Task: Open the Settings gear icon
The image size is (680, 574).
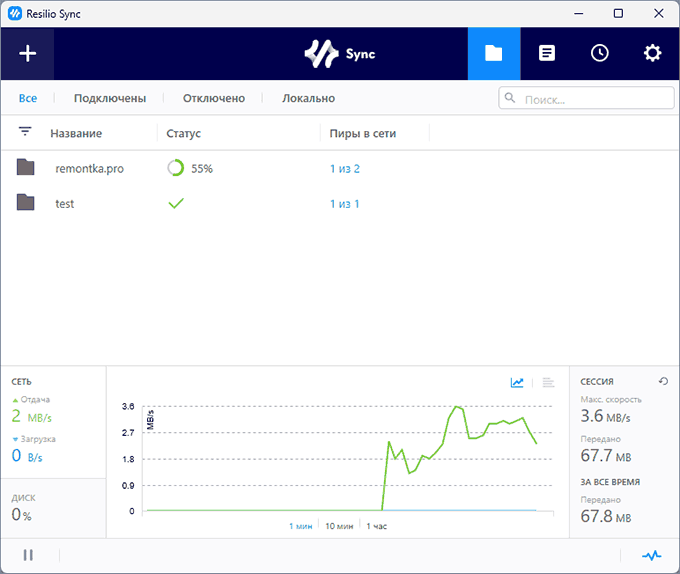Action: [x=652, y=54]
